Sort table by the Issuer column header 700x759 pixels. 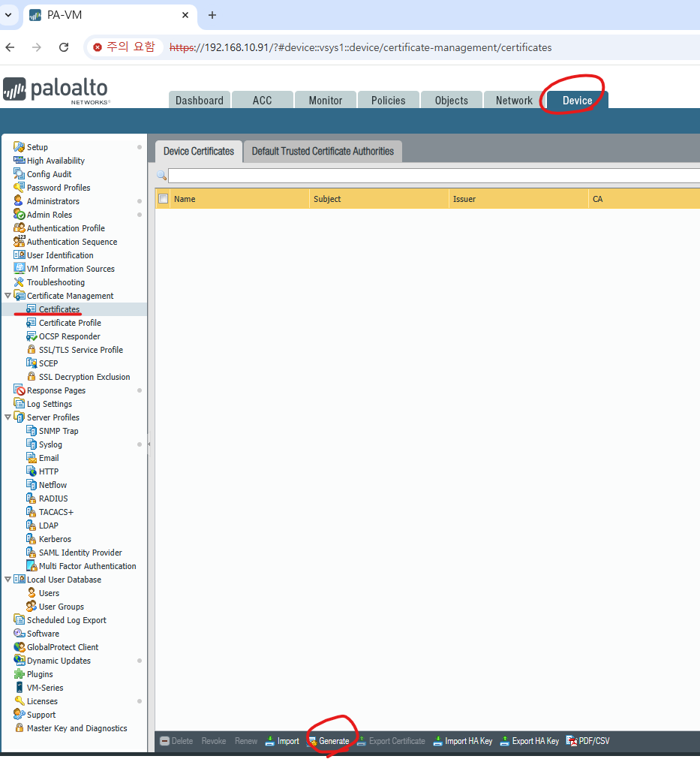pos(518,199)
